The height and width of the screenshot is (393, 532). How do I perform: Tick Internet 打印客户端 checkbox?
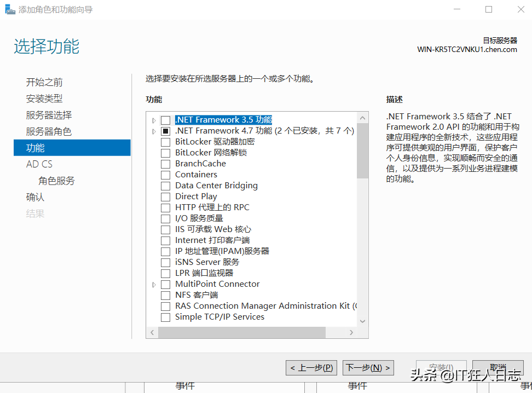tap(166, 240)
